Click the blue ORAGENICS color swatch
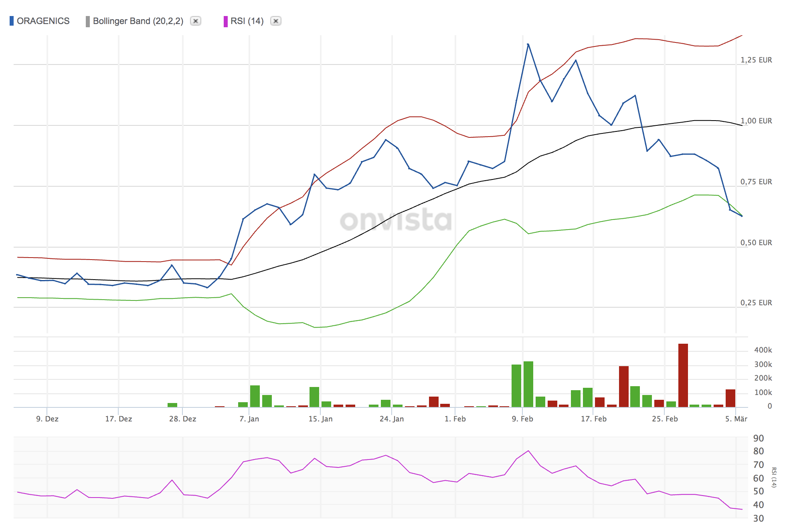Viewport: 785px width, 532px height. click(12, 21)
